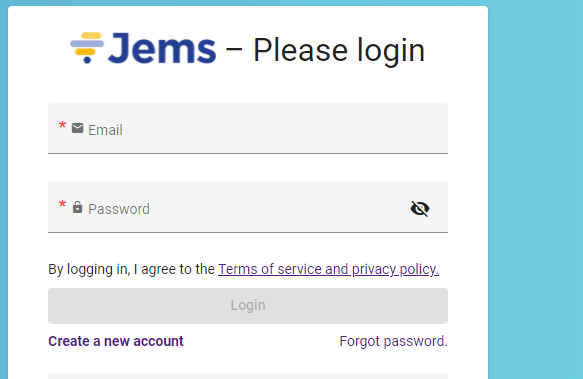Click the Email placeholder label
The height and width of the screenshot is (379, 583).
point(105,130)
